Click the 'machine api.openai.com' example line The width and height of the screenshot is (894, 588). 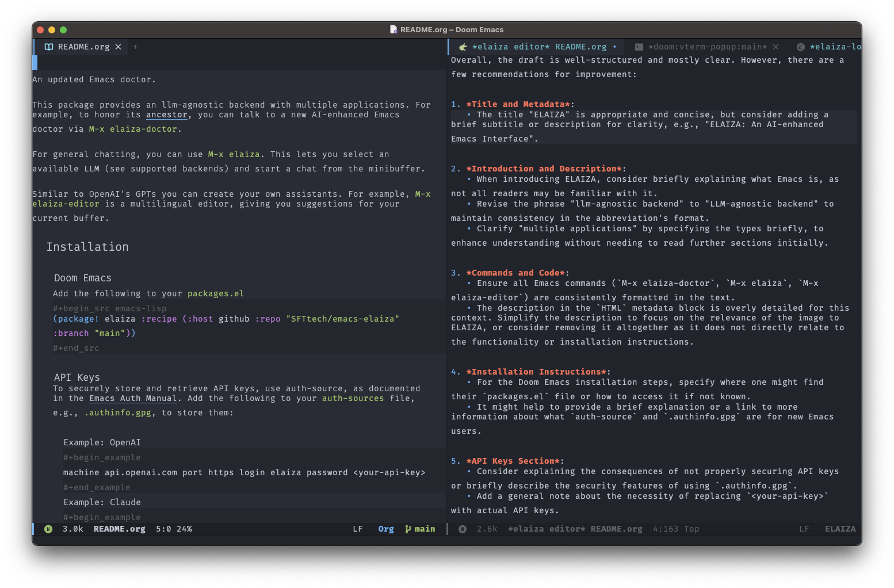tap(244, 472)
